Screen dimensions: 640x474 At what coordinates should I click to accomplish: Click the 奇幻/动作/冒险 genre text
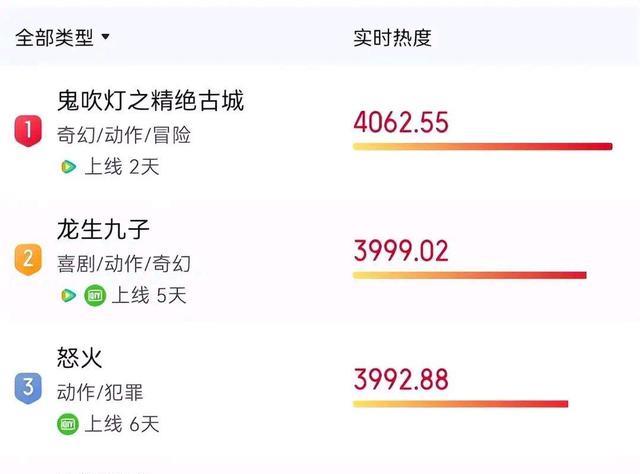(124, 135)
